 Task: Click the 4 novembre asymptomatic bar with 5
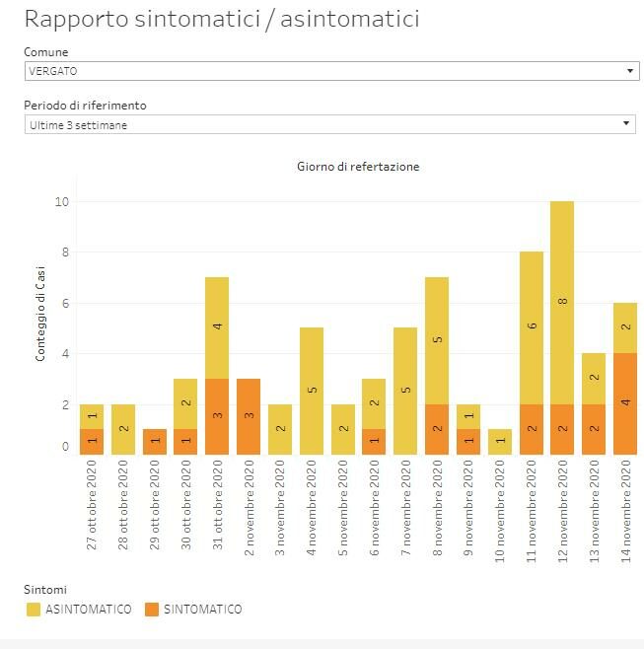(312, 391)
